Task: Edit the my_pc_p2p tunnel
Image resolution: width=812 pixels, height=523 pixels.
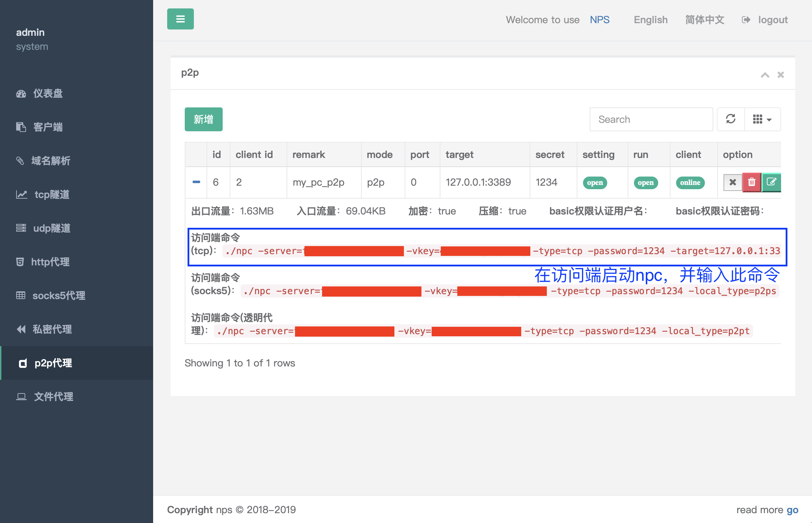Action: tap(771, 182)
